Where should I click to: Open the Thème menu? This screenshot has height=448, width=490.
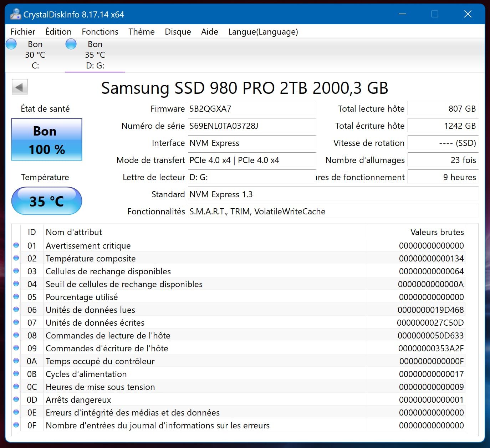click(141, 32)
